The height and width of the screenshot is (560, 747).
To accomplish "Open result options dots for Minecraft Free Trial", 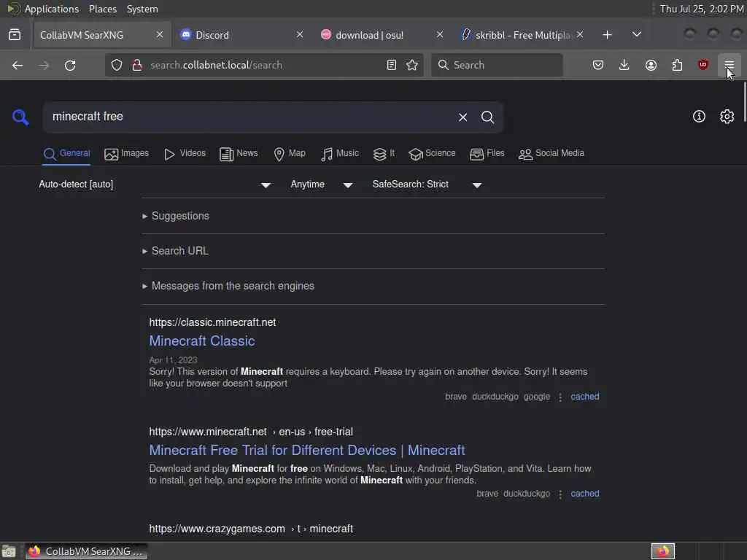I will pyautogui.click(x=560, y=494).
